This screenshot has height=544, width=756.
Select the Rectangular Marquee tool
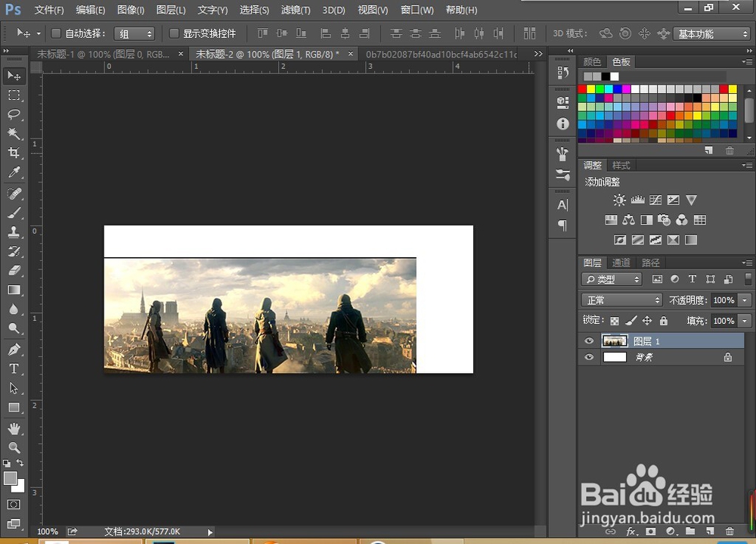[x=14, y=95]
